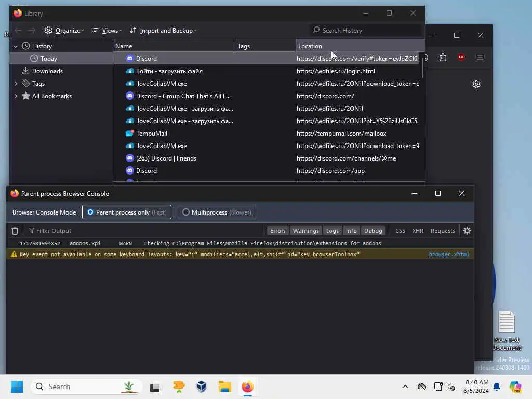Open Downloads in Library sidebar

pyautogui.click(x=47, y=71)
